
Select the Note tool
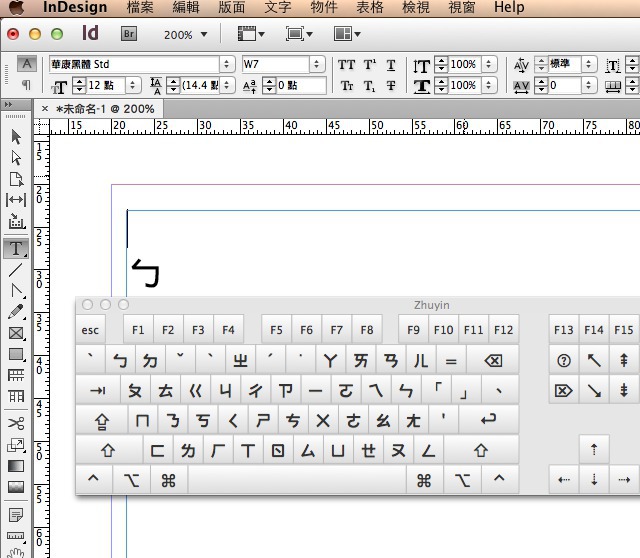(x=16, y=515)
